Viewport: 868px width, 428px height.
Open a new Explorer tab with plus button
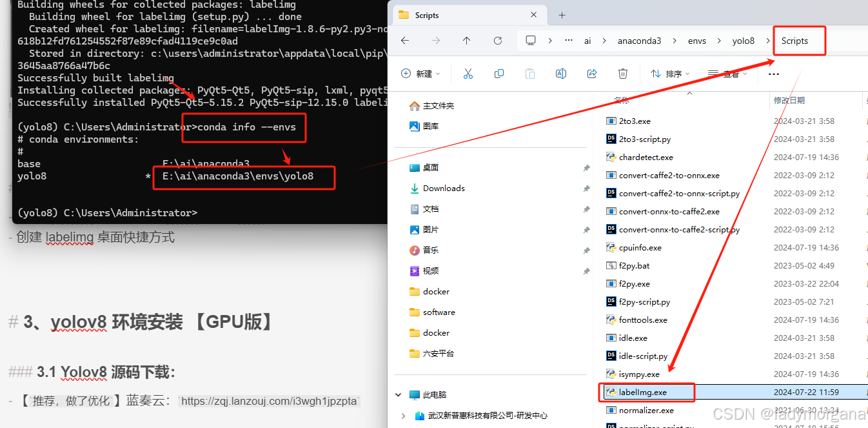point(562,15)
